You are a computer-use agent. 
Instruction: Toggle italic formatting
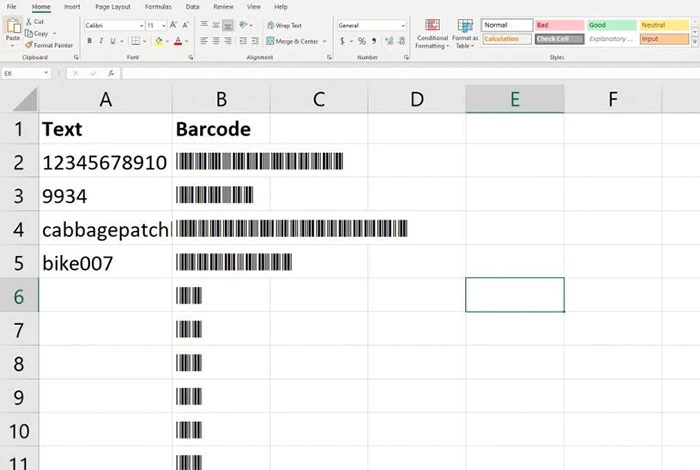101,41
